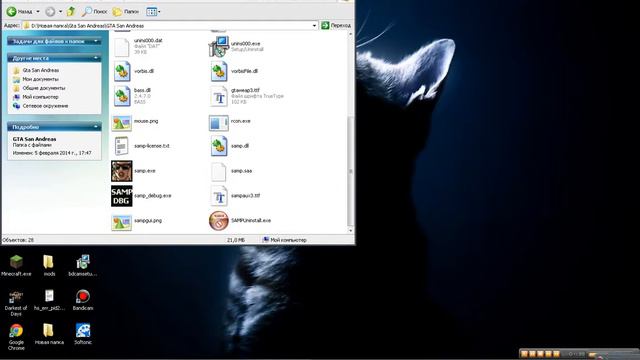Select the vorbisFile.dll file
The height and width of the screenshot is (360, 640).
coord(233,71)
